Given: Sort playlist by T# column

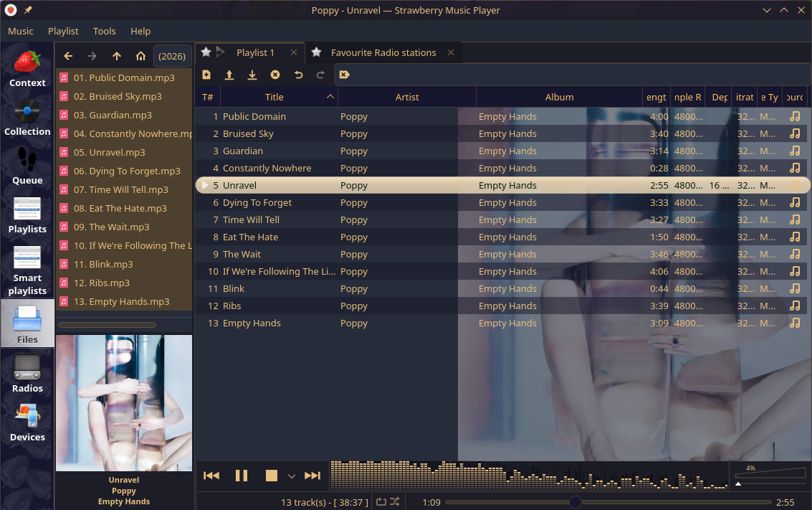Looking at the screenshot, I should pyautogui.click(x=208, y=97).
